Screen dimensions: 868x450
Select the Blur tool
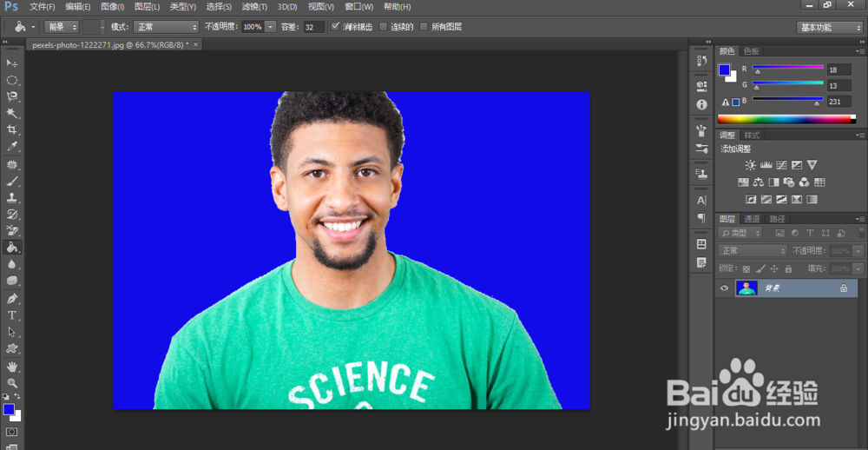(x=11, y=264)
